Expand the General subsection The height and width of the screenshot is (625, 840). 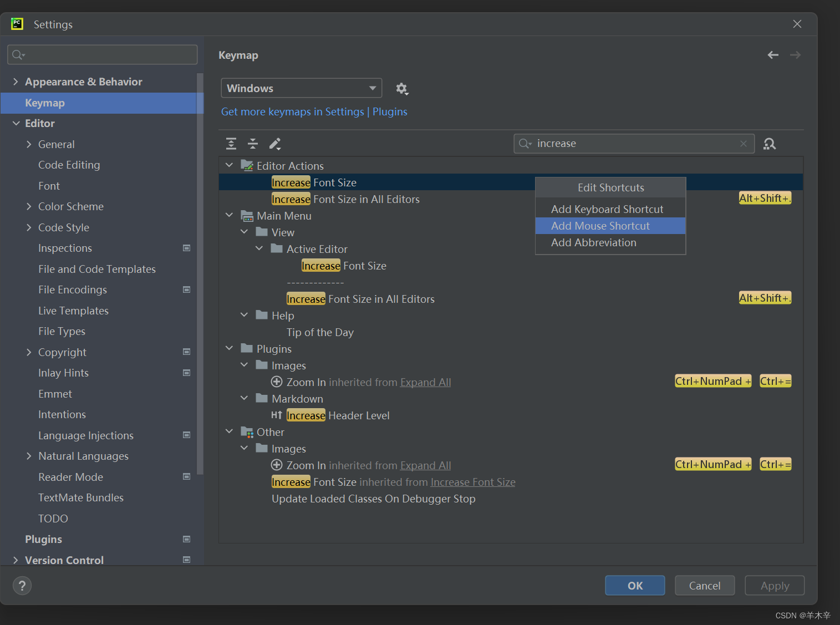tap(29, 144)
